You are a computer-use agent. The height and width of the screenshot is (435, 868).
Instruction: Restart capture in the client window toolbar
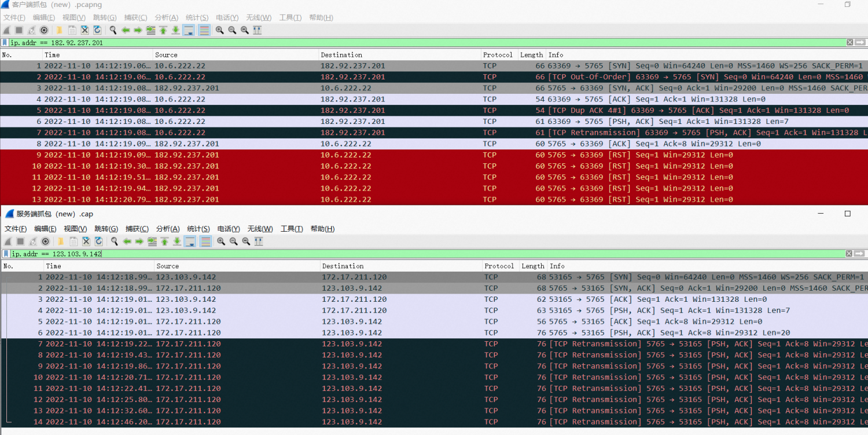[x=31, y=30]
